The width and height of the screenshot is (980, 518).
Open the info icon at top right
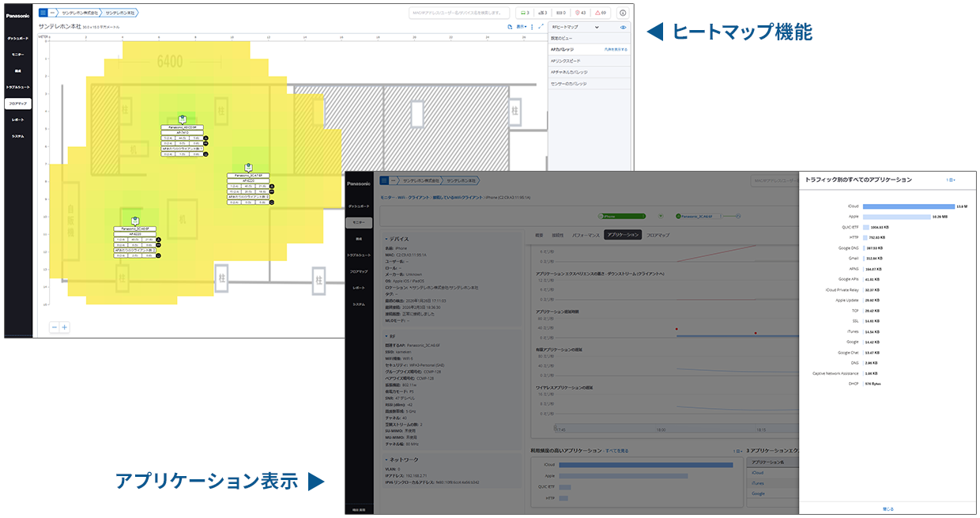tap(622, 13)
